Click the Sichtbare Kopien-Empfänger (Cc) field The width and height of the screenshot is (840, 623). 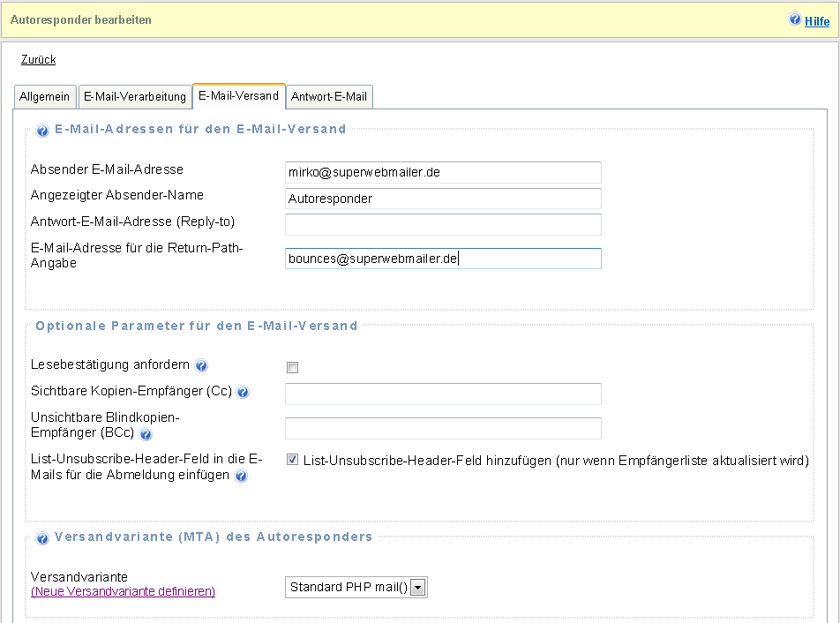tap(443, 394)
